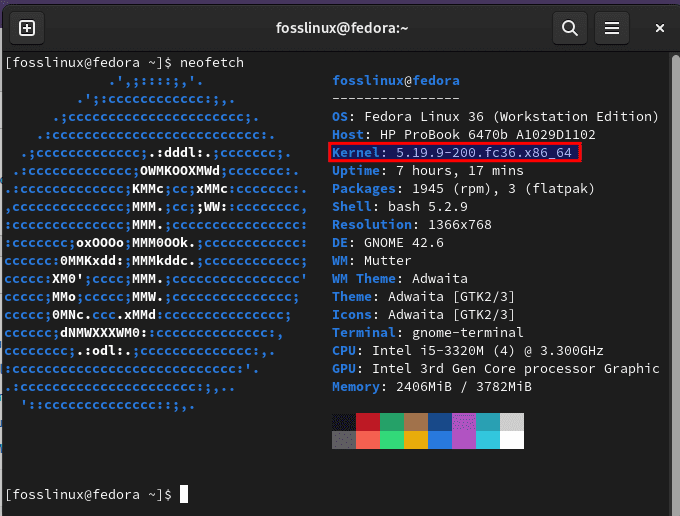Open a new terminal tab with the plus icon
The width and height of the screenshot is (680, 516).
[27, 29]
